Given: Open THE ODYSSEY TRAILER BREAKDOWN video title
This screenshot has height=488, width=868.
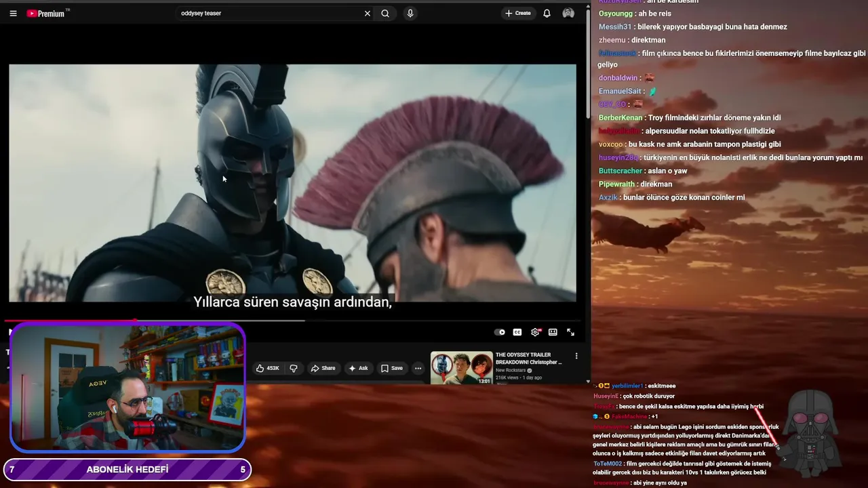Looking at the screenshot, I should coord(529,359).
